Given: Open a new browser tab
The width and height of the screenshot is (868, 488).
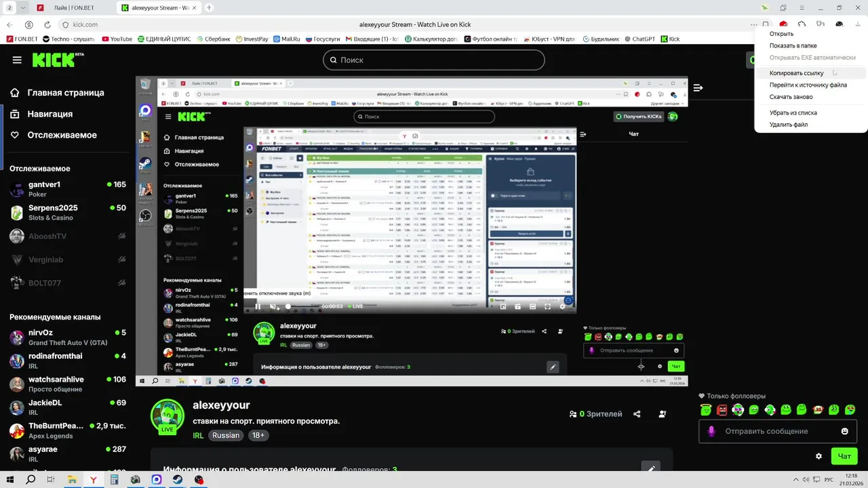Looking at the screenshot, I should pos(209,7).
